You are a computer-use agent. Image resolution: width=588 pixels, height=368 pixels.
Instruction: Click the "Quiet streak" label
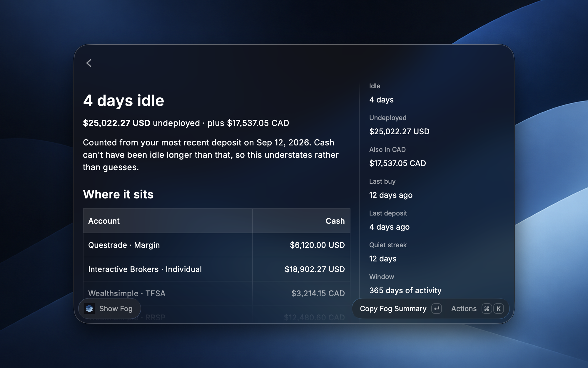tap(388, 245)
